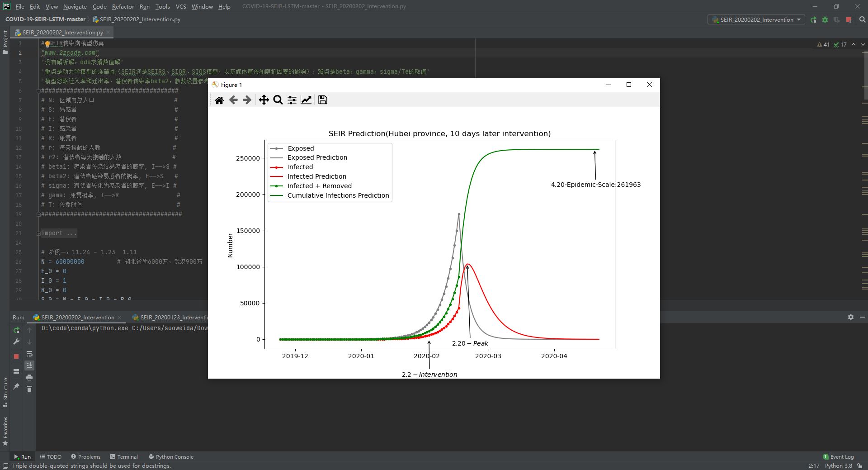The image size is (868, 470).
Task: Open Run panel settings gear
Action: click(x=851, y=317)
